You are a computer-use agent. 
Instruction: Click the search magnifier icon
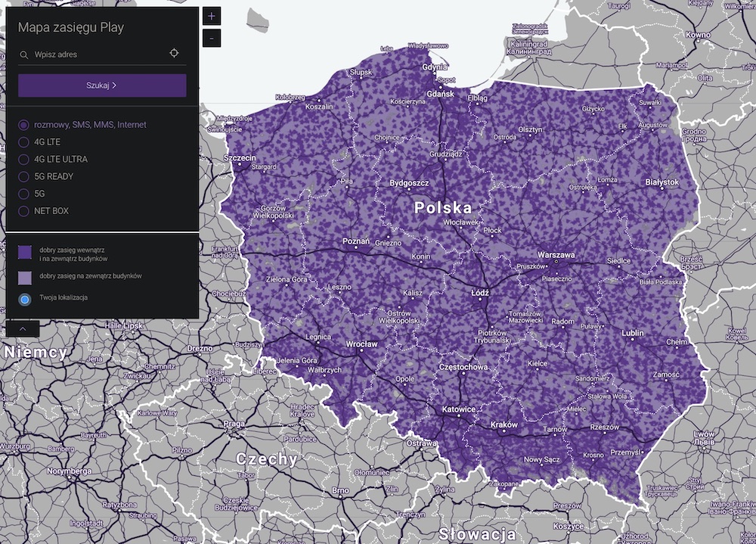point(23,55)
